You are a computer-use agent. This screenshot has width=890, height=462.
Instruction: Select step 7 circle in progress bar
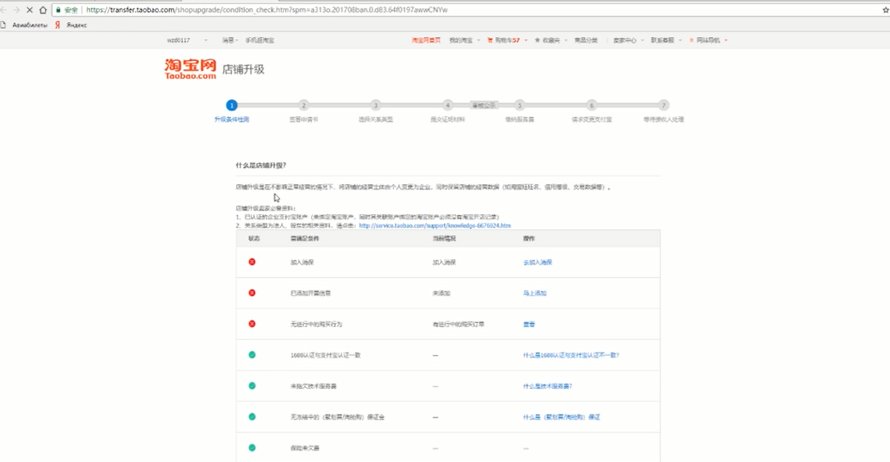(664, 105)
